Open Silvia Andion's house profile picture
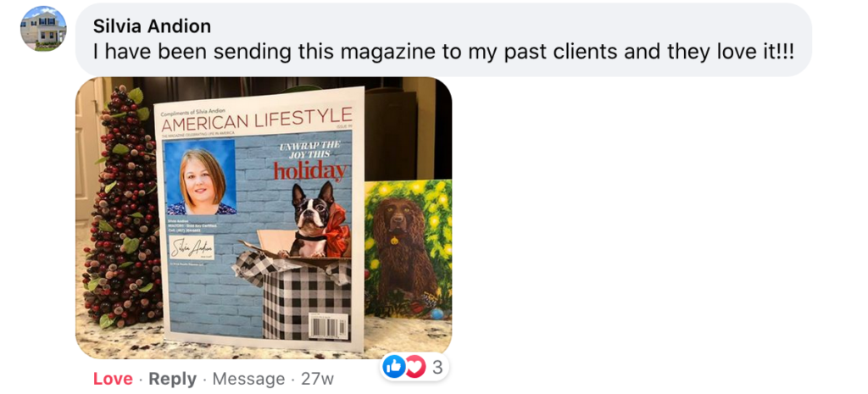The image size is (868, 394). 43,29
